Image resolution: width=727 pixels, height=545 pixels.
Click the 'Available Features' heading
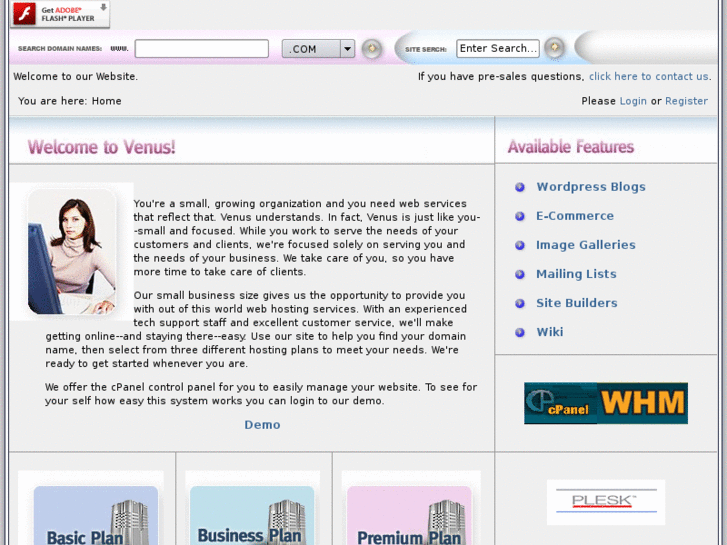pos(571,147)
